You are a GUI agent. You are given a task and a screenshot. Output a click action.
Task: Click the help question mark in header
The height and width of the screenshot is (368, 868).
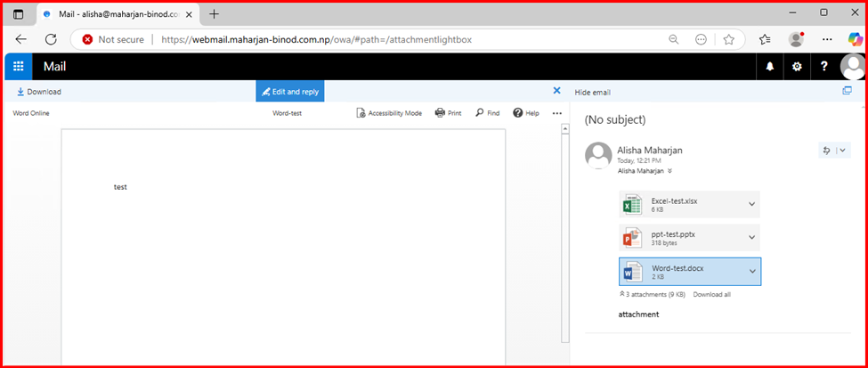point(824,67)
